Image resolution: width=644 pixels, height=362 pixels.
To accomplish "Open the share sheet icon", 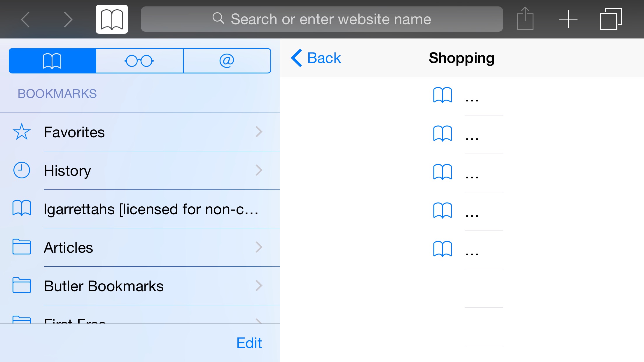I will (525, 19).
